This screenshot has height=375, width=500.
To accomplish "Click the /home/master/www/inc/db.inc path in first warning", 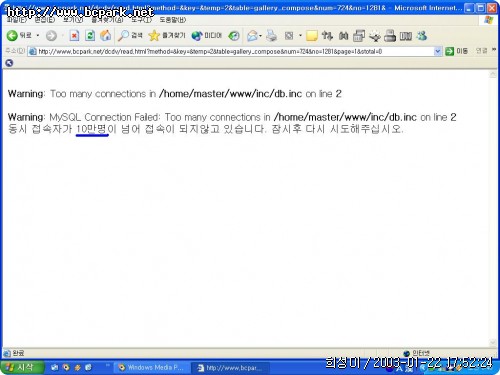I will [x=230, y=94].
